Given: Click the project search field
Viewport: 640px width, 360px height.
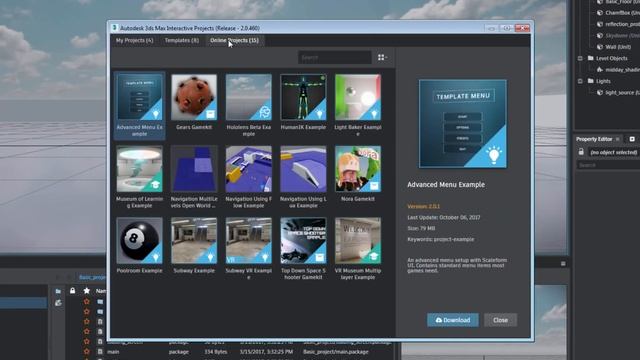Looking at the screenshot, I should [335, 57].
